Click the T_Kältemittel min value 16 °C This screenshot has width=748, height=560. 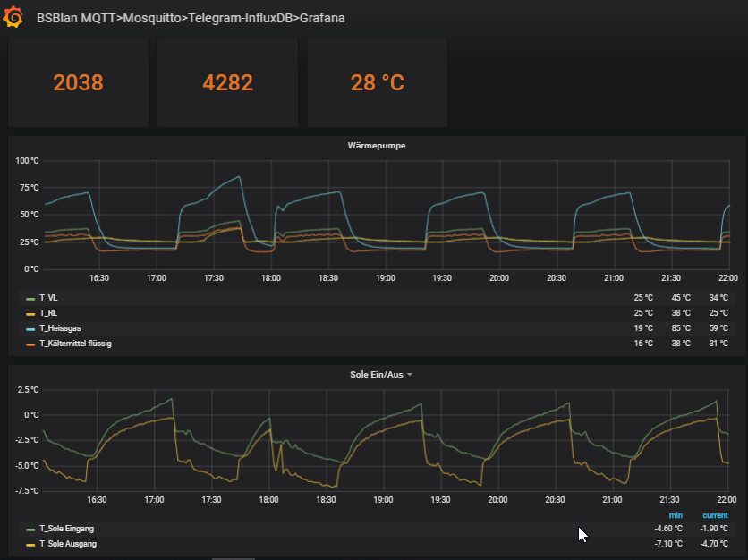coord(643,344)
